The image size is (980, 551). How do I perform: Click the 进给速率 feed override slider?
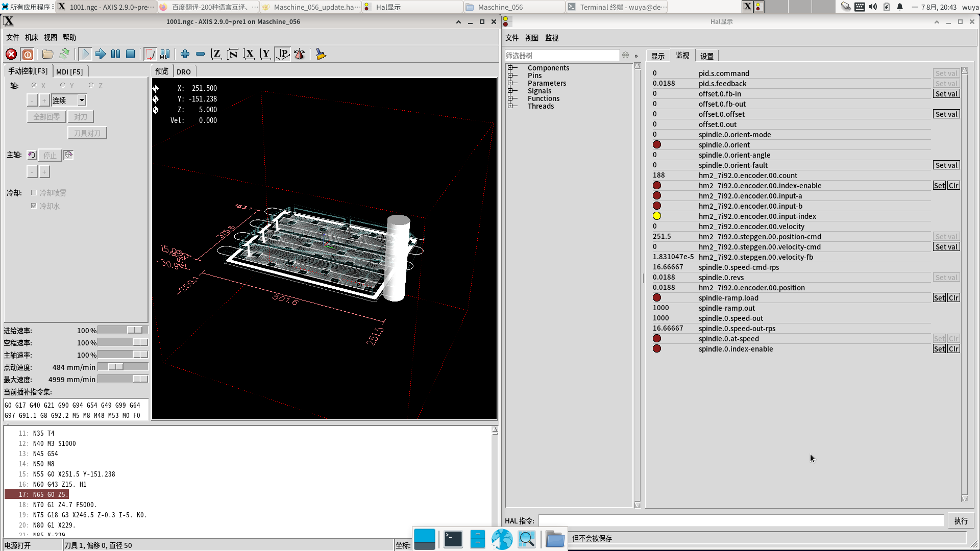click(123, 330)
